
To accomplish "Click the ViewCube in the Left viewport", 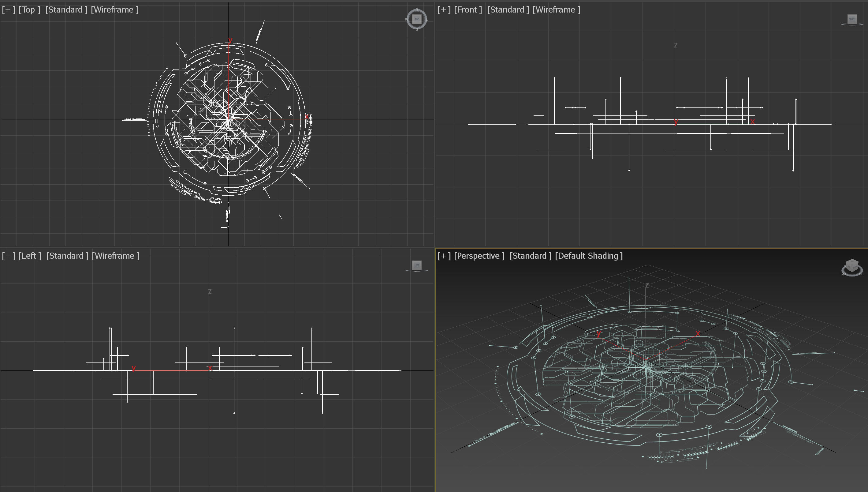I will tap(417, 266).
